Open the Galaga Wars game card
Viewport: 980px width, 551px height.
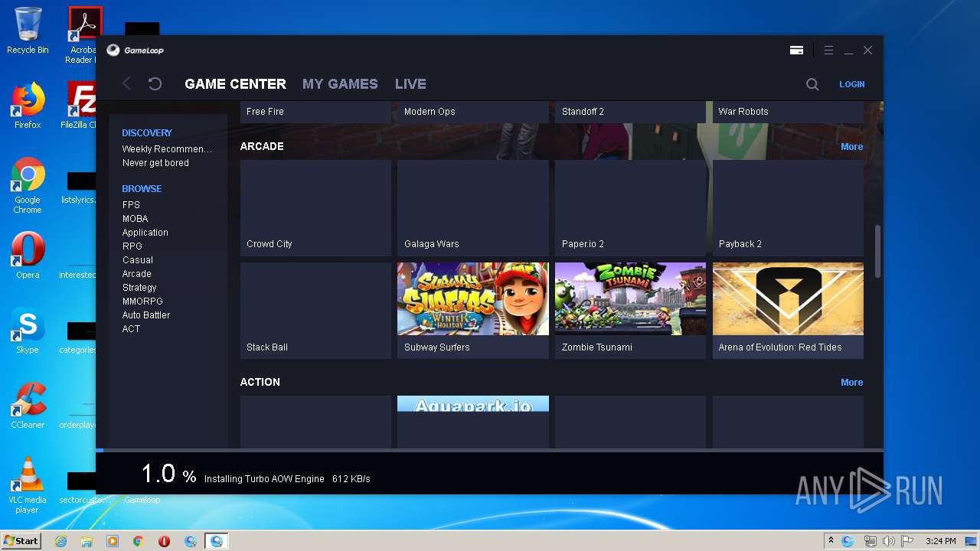(x=473, y=207)
